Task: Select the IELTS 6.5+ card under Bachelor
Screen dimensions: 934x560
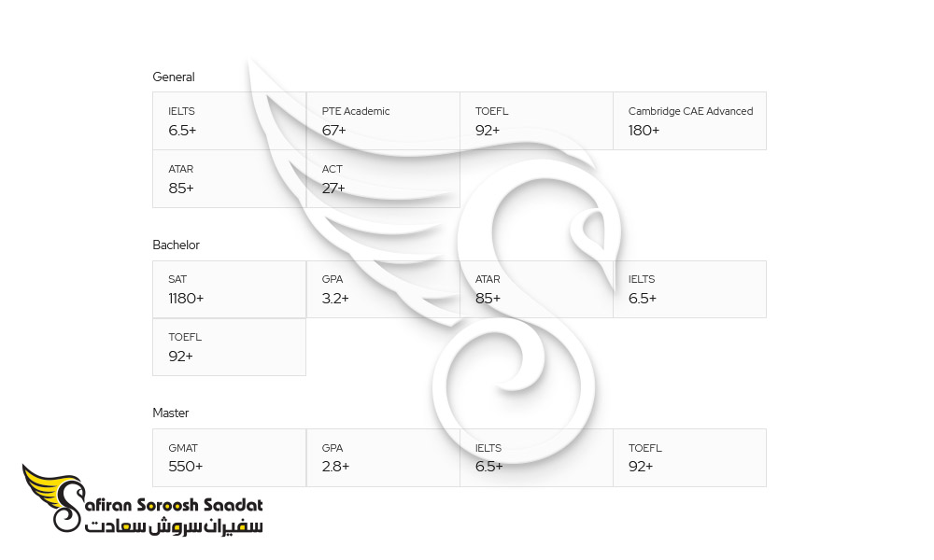Action: click(690, 289)
